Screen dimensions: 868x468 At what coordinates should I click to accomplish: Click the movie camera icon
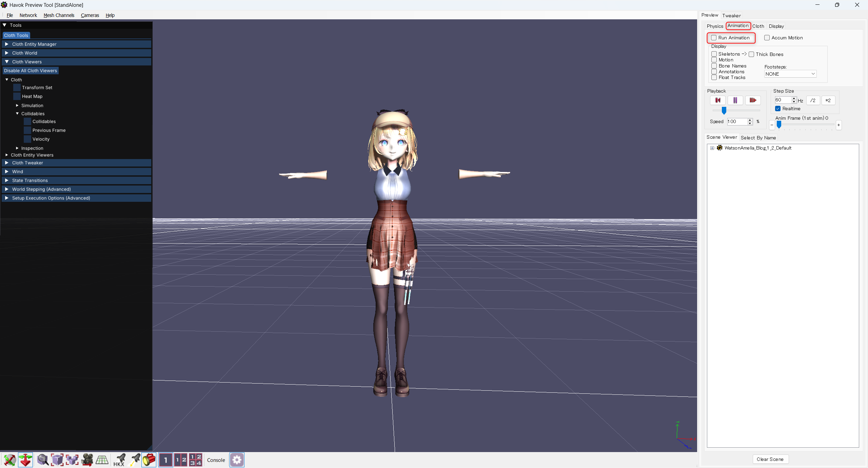coord(87,460)
